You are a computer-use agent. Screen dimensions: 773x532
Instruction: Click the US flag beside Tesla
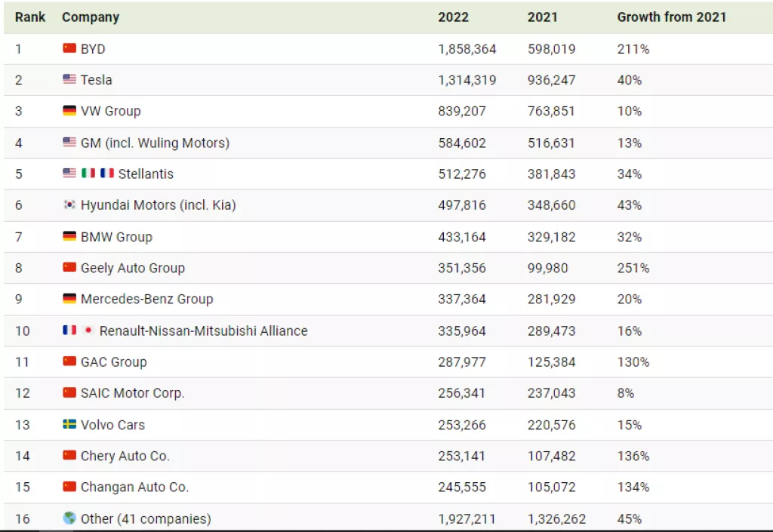coord(69,79)
